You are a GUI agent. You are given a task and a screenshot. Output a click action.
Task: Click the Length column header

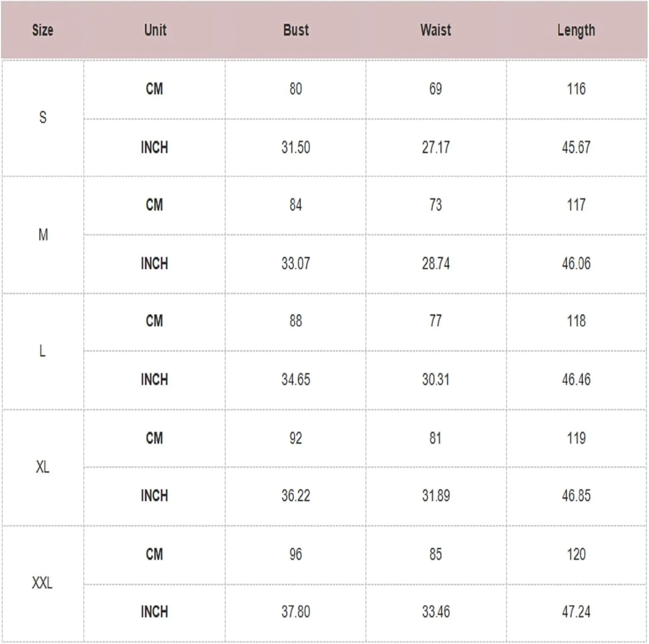tap(576, 31)
